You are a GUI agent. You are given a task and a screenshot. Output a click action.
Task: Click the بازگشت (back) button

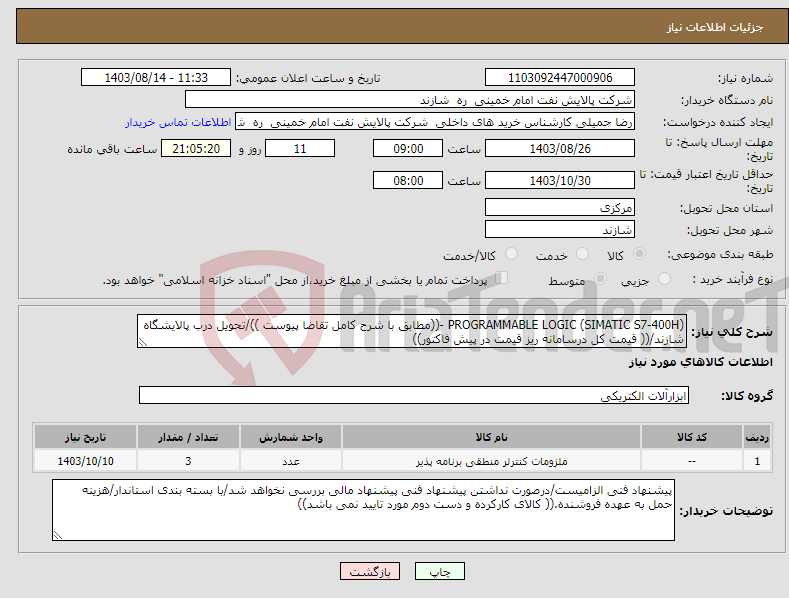370,571
